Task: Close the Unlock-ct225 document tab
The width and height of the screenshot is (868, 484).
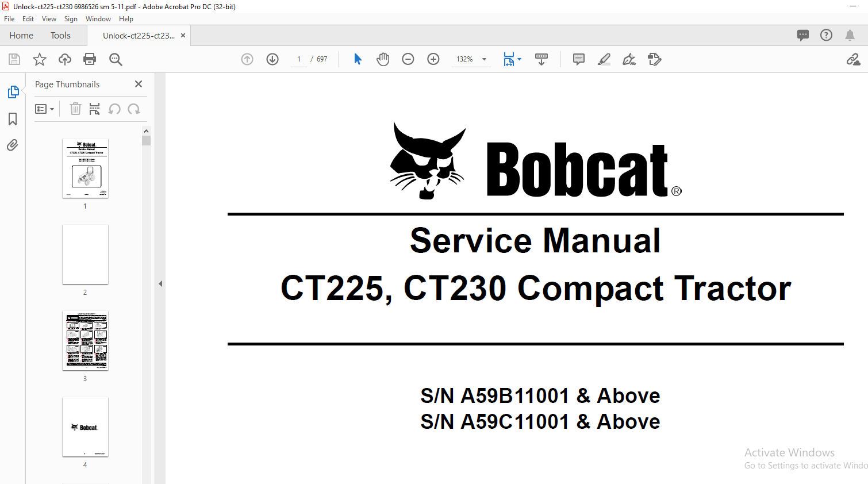Action: [183, 36]
